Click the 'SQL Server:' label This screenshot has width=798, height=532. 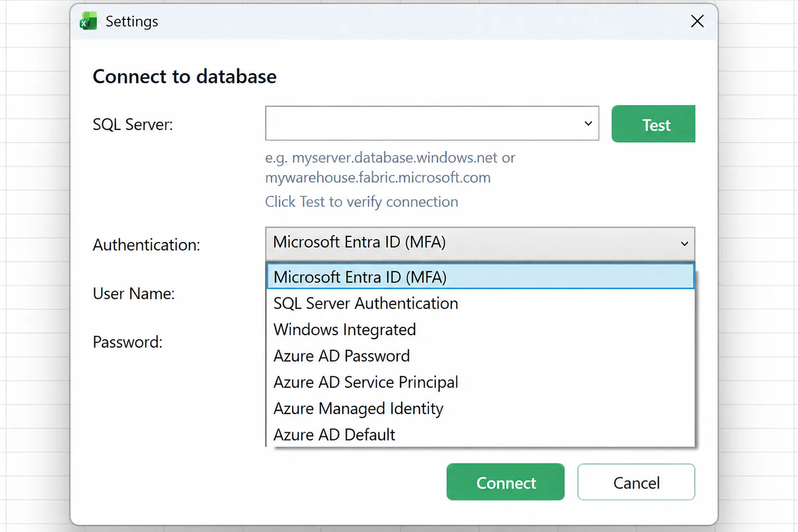click(x=132, y=125)
